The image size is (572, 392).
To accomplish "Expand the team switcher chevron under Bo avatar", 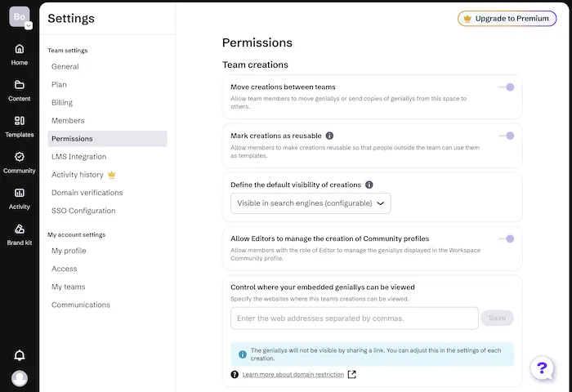I will tap(29, 26).
